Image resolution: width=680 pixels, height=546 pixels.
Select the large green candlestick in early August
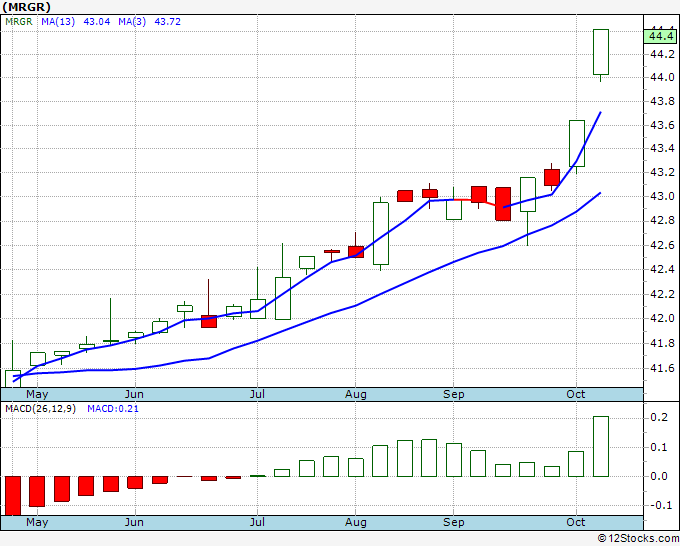pyautogui.click(x=381, y=234)
